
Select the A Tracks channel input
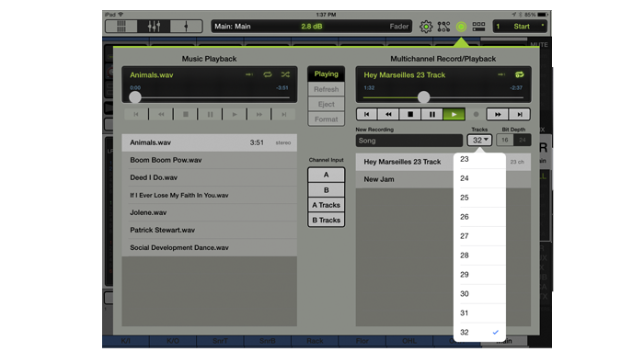tap(326, 205)
